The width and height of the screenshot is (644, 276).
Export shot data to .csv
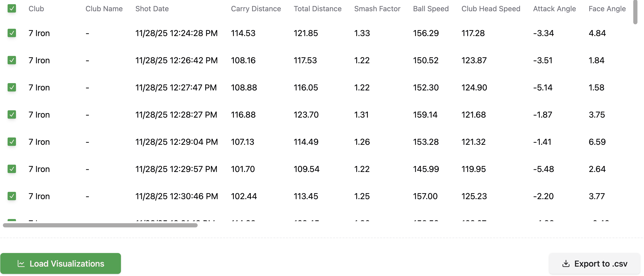tap(595, 263)
